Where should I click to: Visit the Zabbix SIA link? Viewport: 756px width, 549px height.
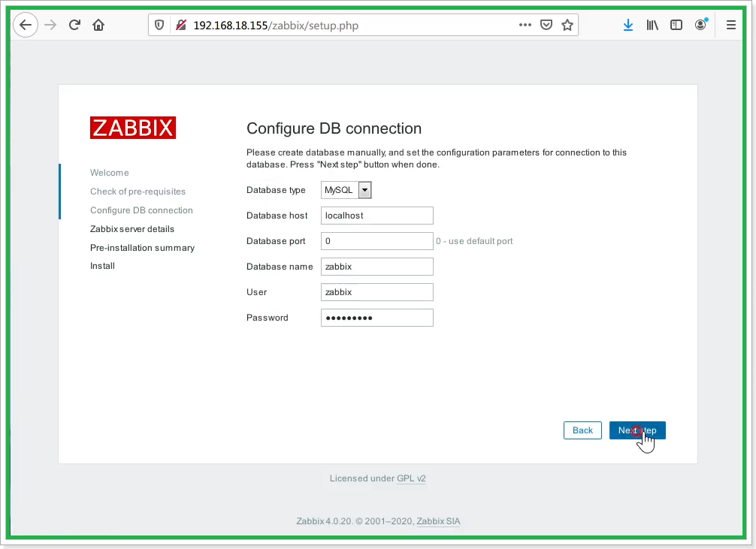pos(438,521)
